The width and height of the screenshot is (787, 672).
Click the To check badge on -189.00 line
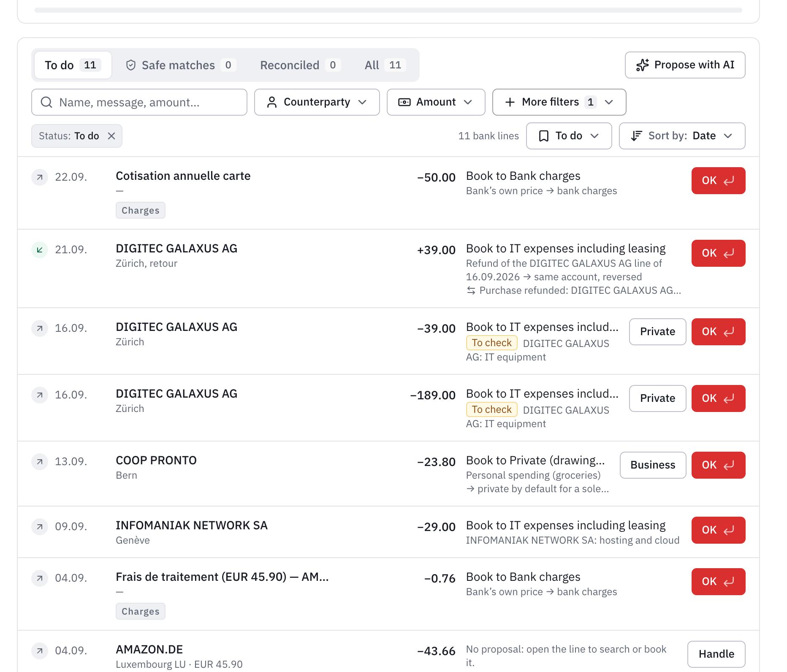[492, 409]
